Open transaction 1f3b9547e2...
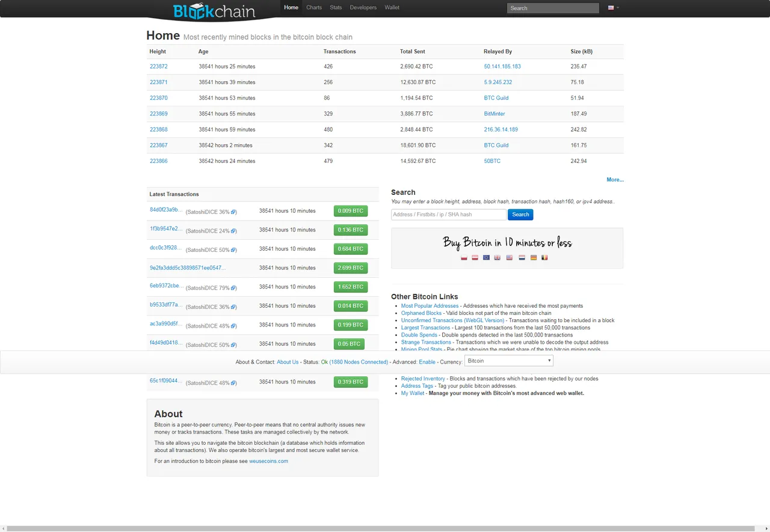The image size is (770, 532). [166, 228]
